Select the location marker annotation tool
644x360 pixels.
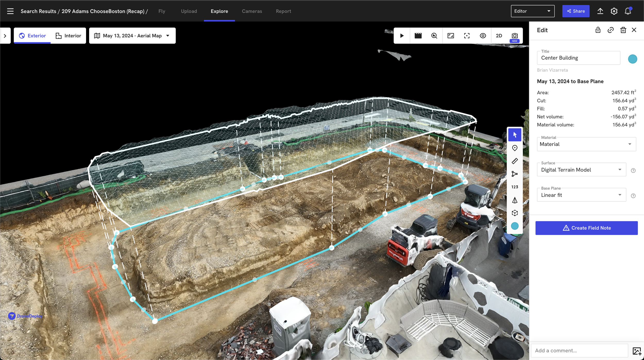pos(514,148)
